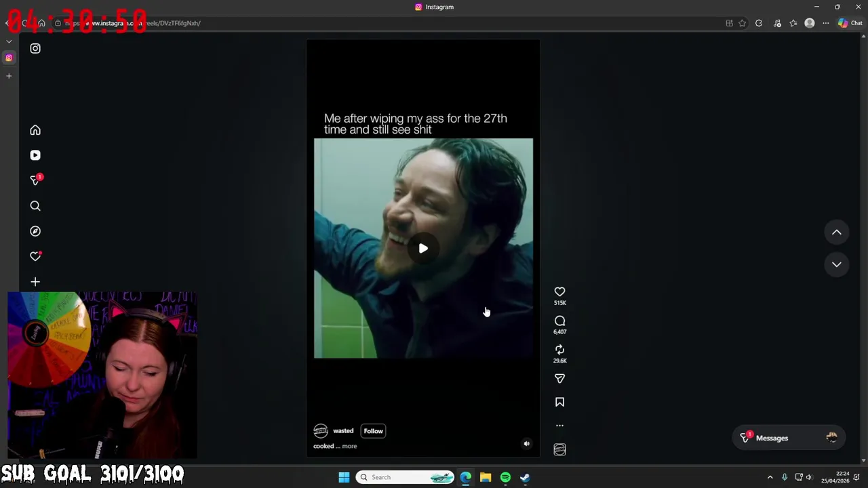Open the microphone tray icon
The height and width of the screenshot is (488, 868).
[x=785, y=477]
